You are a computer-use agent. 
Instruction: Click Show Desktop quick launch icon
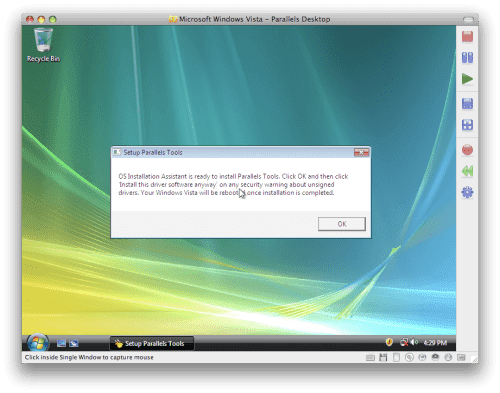61,343
